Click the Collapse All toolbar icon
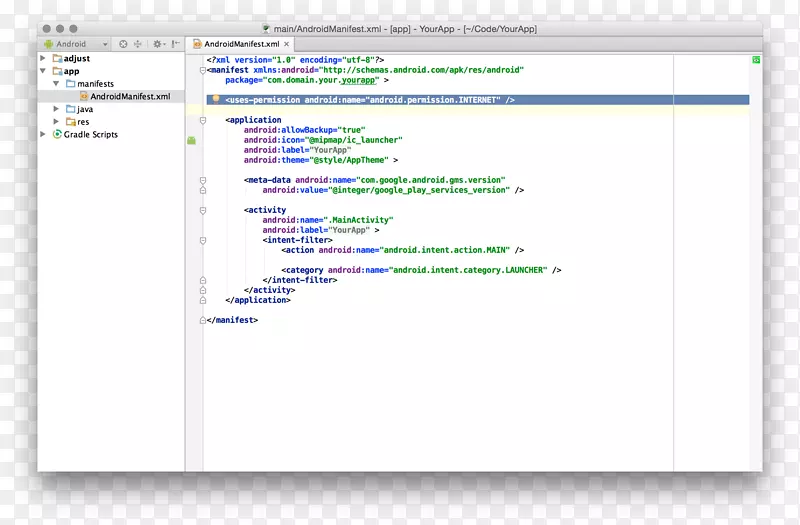The height and width of the screenshot is (525, 800). tap(138, 44)
